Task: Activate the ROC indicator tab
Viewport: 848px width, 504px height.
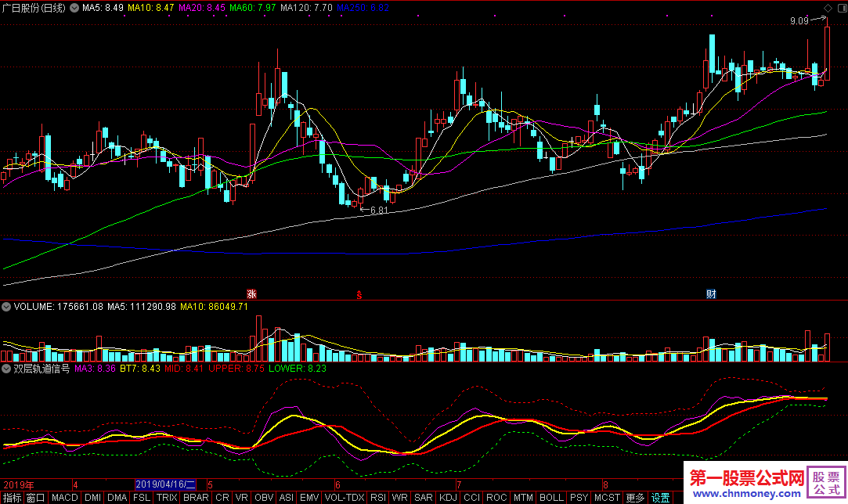Action: [x=496, y=498]
